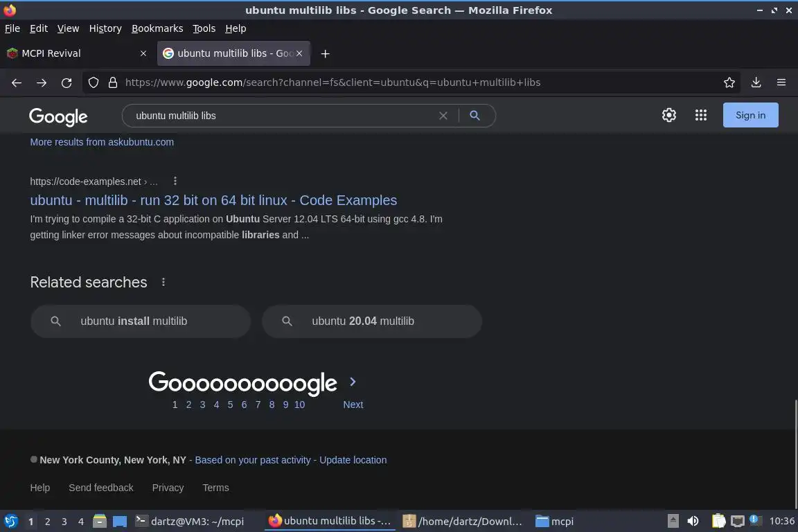Click the Google logo
798x532 pixels.
[58, 116]
